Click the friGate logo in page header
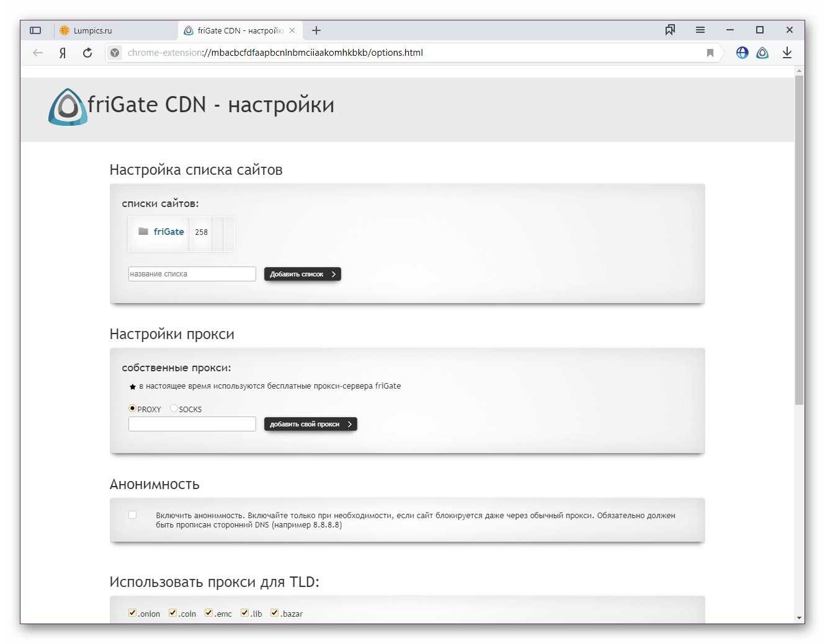Image resolution: width=825 pixels, height=644 pixels. pyautogui.click(x=68, y=107)
